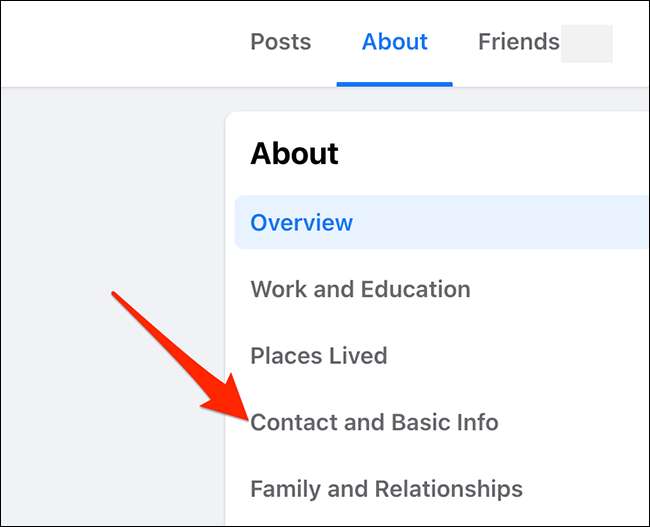Click the gray box beside Friends

[586, 44]
